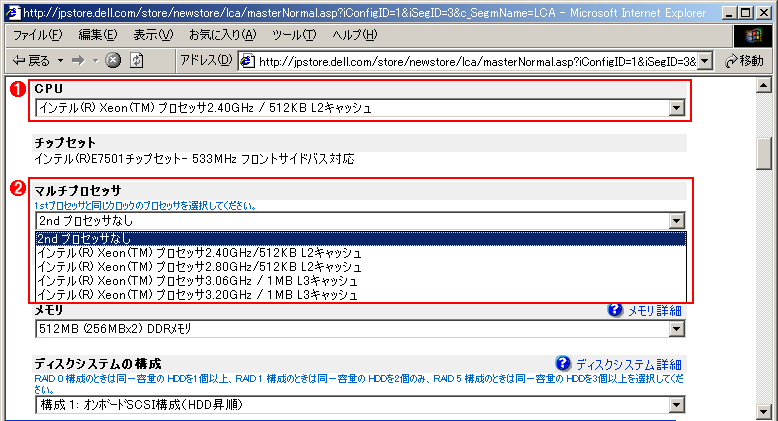Viewport: 778px width, 421px height.
Task: Stop page loading with the X icon
Action: click(x=113, y=61)
